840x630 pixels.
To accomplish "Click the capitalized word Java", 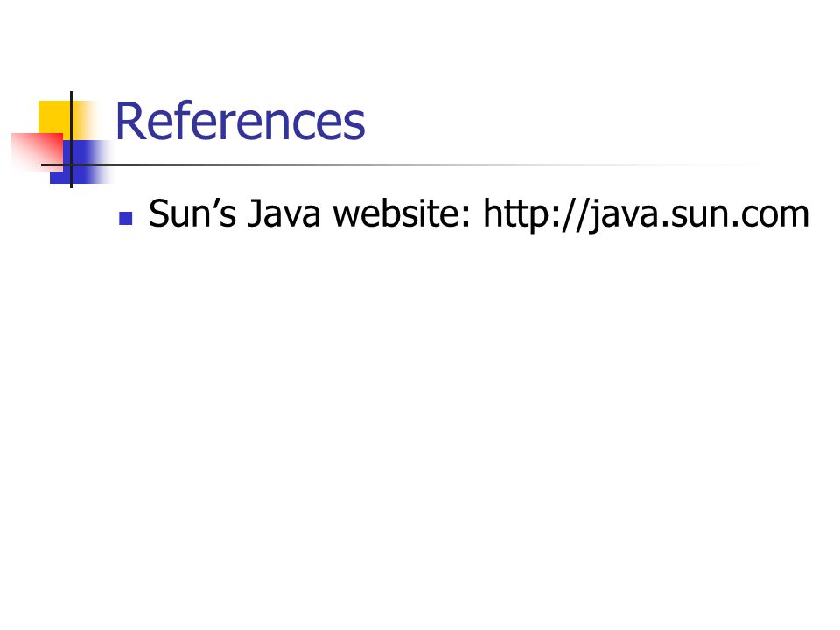I will click(283, 213).
